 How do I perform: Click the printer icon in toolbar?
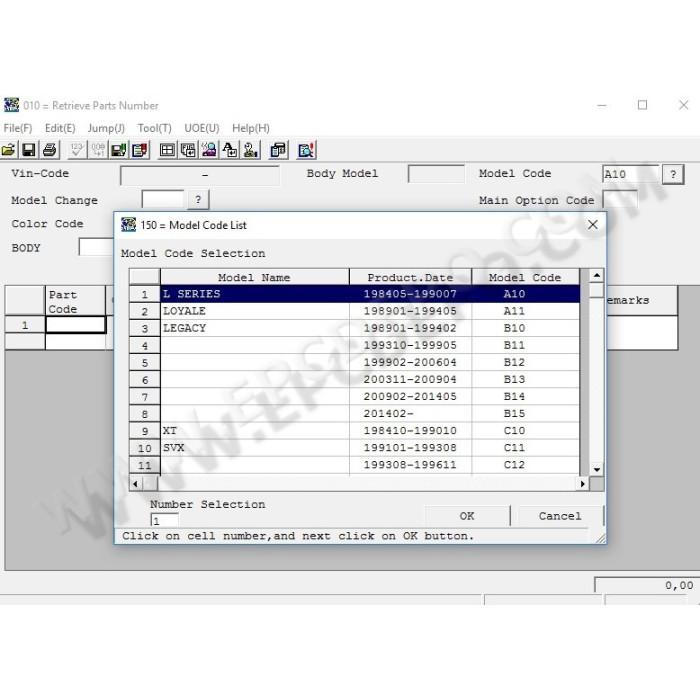pyautogui.click(x=50, y=150)
